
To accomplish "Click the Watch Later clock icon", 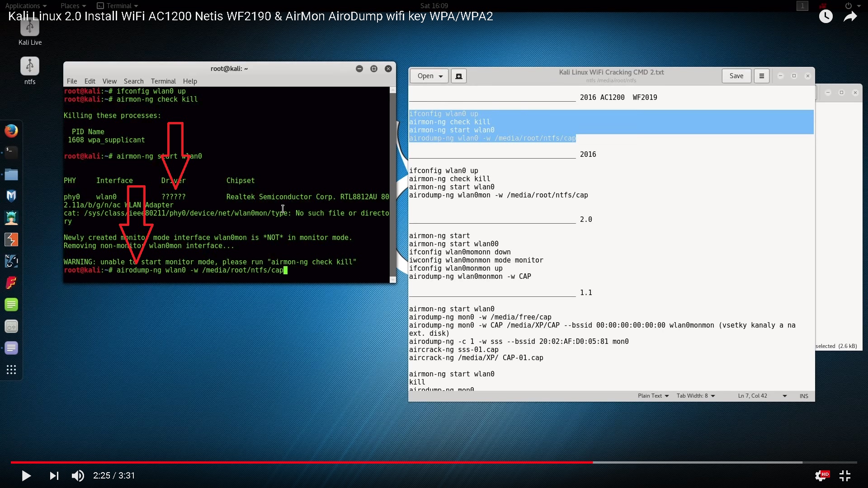I will click(826, 17).
